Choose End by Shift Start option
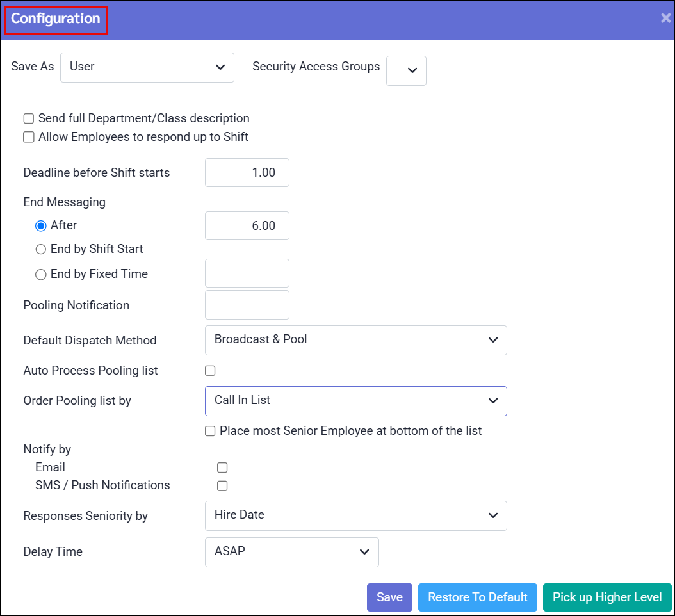Viewport: 675px width, 616px height. [x=41, y=249]
